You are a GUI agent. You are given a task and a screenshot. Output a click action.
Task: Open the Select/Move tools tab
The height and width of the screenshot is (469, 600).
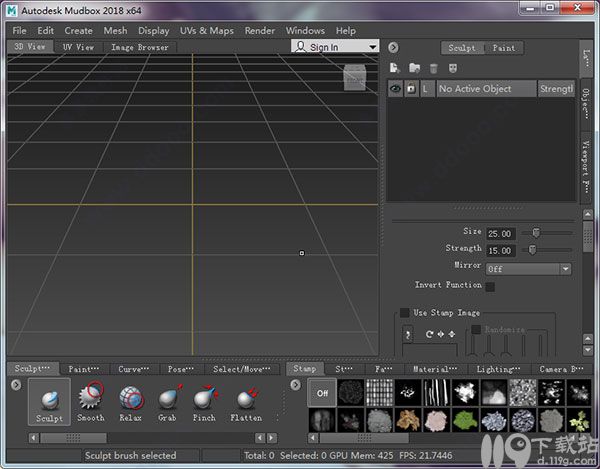tap(242, 369)
